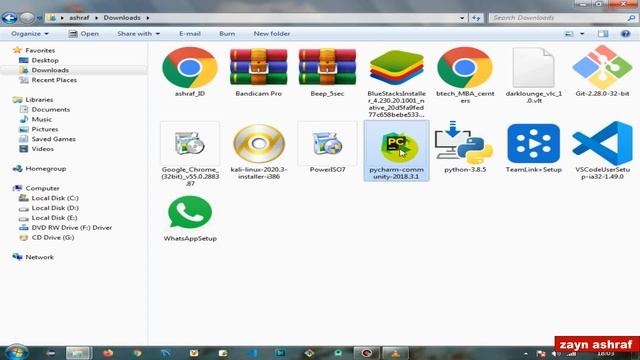Select Favorites in navigation pane

pyautogui.click(x=40, y=51)
